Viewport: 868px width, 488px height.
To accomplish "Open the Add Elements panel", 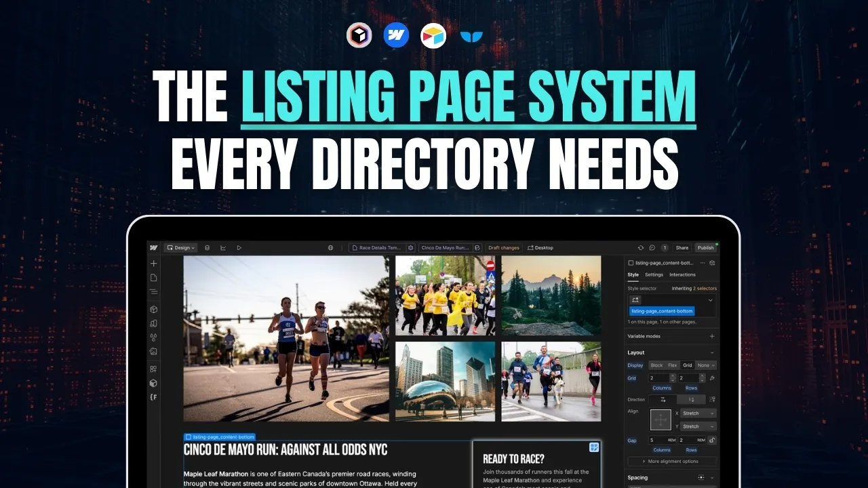I will (x=153, y=263).
